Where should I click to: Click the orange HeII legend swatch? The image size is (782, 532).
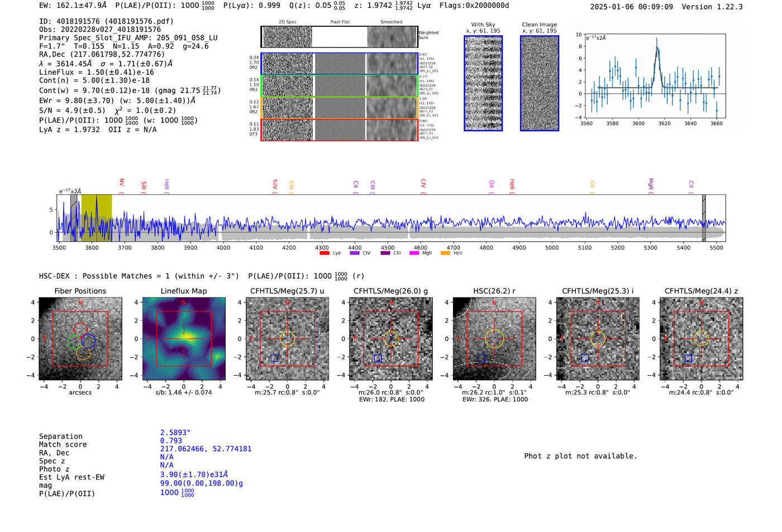pyautogui.click(x=445, y=253)
